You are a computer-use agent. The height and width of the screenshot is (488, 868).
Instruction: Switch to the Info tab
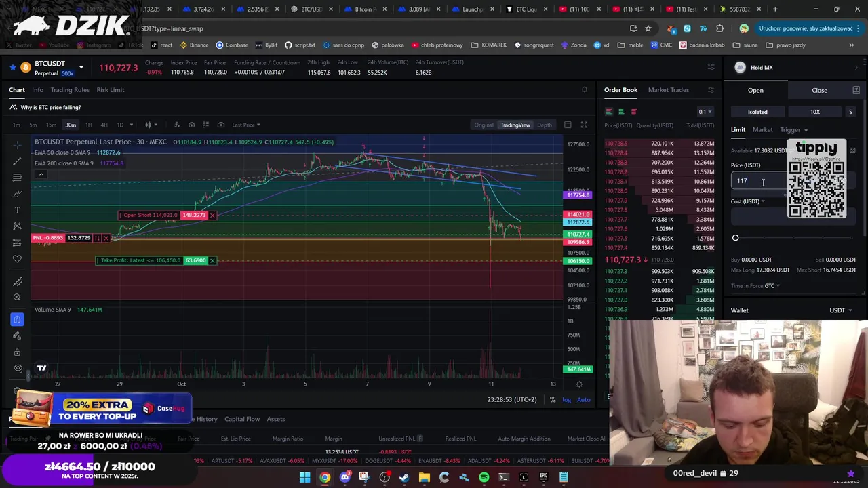pos(37,89)
